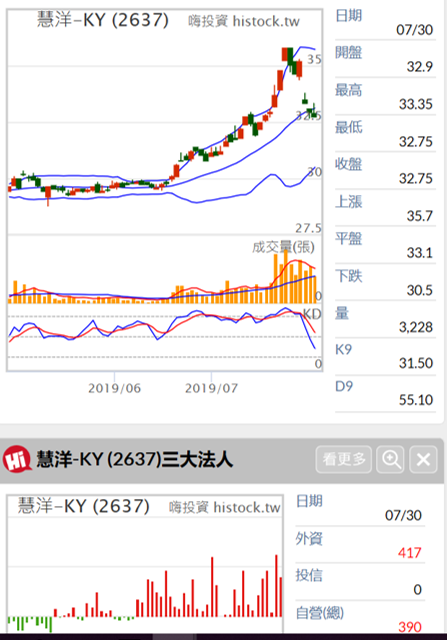Viewport: 447px width, 640px height.
Task: Click the D9 value 55.10
Action: point(416,400)
